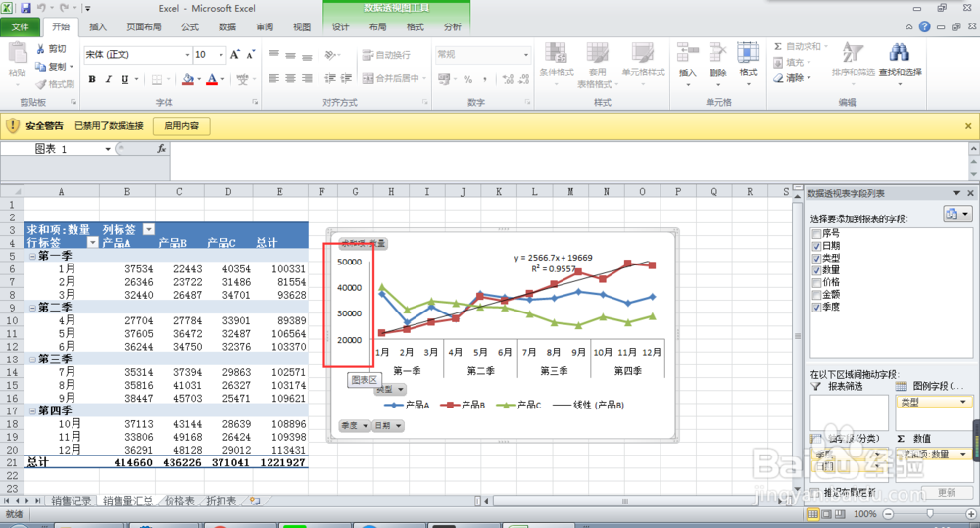
Task: Open the font size dropdown
Action: (220, 55)
